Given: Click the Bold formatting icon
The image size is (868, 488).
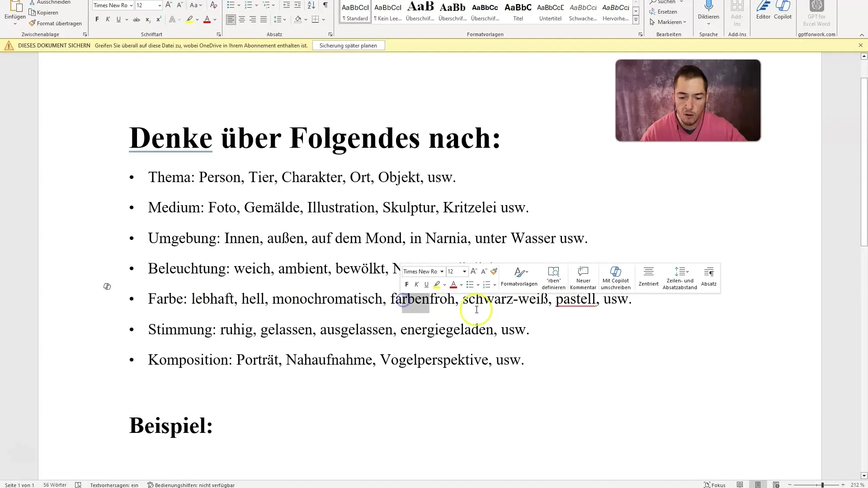Looking at the screenshot, I should point(406,284).
